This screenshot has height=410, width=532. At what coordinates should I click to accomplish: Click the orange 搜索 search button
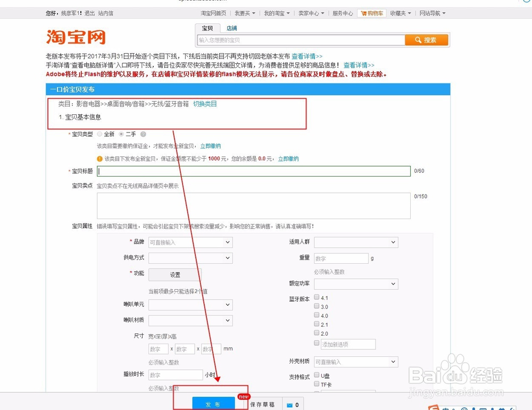tap(427, 40)
